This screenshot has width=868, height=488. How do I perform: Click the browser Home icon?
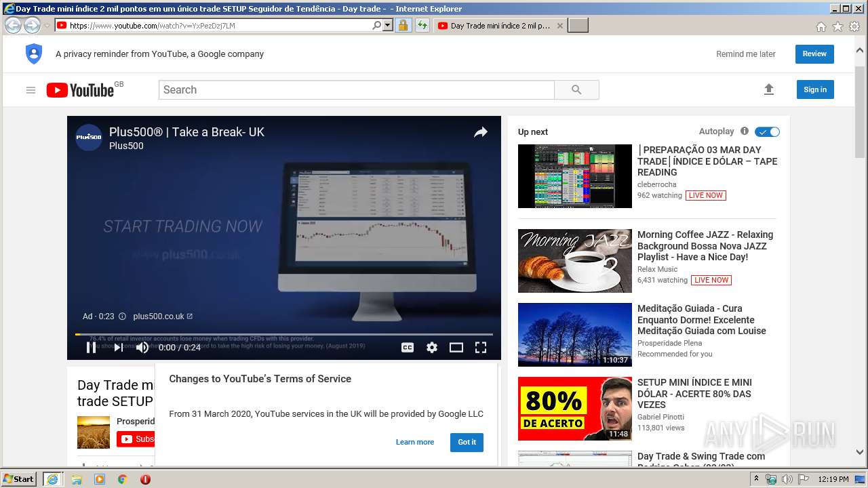821,26
